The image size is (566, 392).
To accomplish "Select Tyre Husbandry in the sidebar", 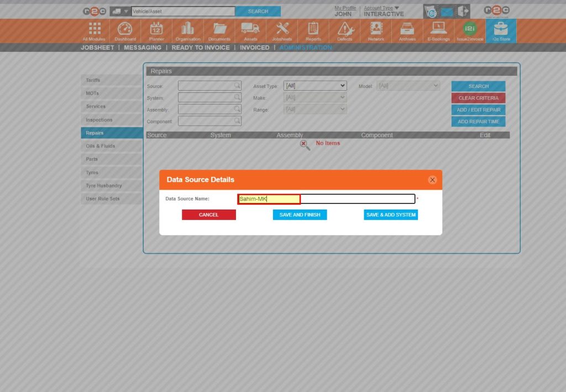I will pos(112,186).
